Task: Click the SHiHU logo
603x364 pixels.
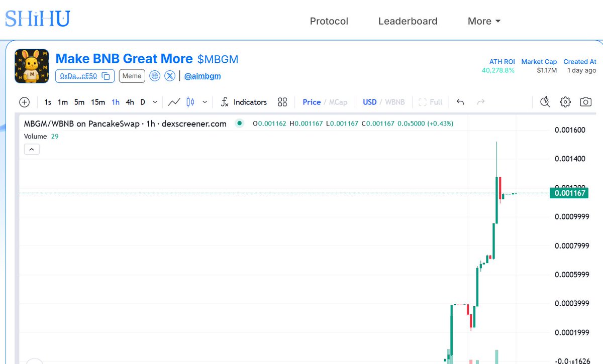Action: 38,19
